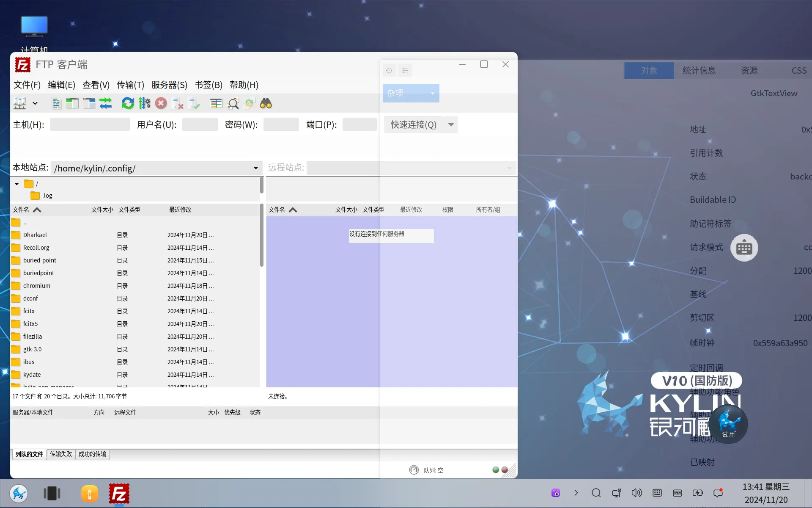Expand the 本地站点 path dropdown
This screenshot has width=812, height=508.
click(x=256, y=168)
